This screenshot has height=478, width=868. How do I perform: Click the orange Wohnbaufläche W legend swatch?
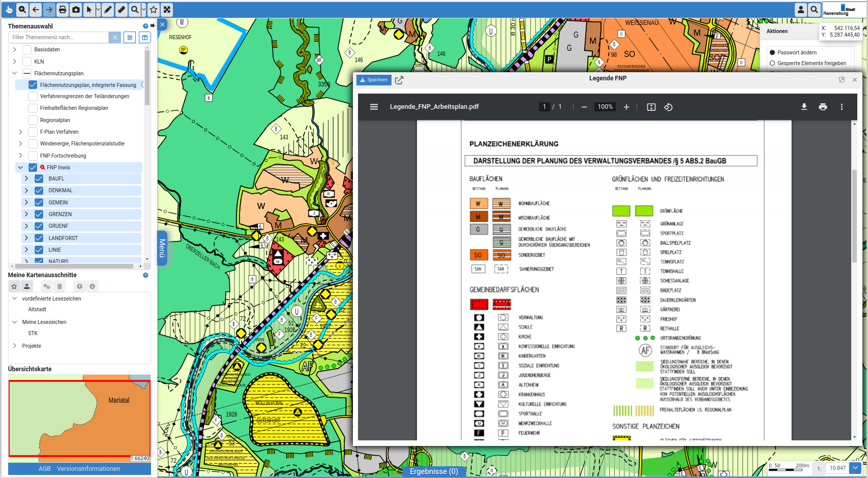[x=478, y=203]
